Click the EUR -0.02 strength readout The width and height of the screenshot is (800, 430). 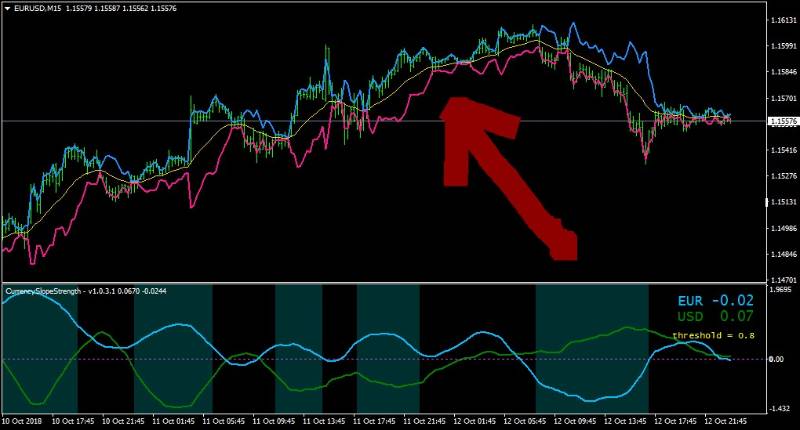(x=715, y=300)
